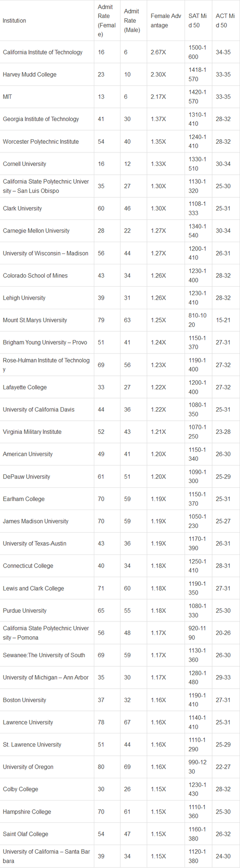240x868 pixels.
Task: Click the University of Oregon cell
Action: point(47,767)
